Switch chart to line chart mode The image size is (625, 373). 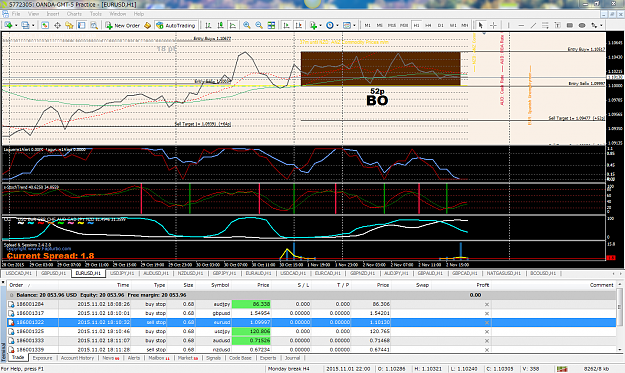coord(232,25)
